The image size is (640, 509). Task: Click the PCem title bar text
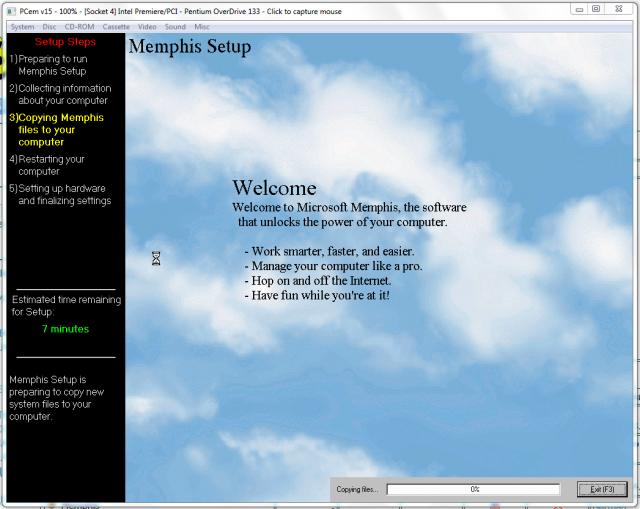pos(180,11)
